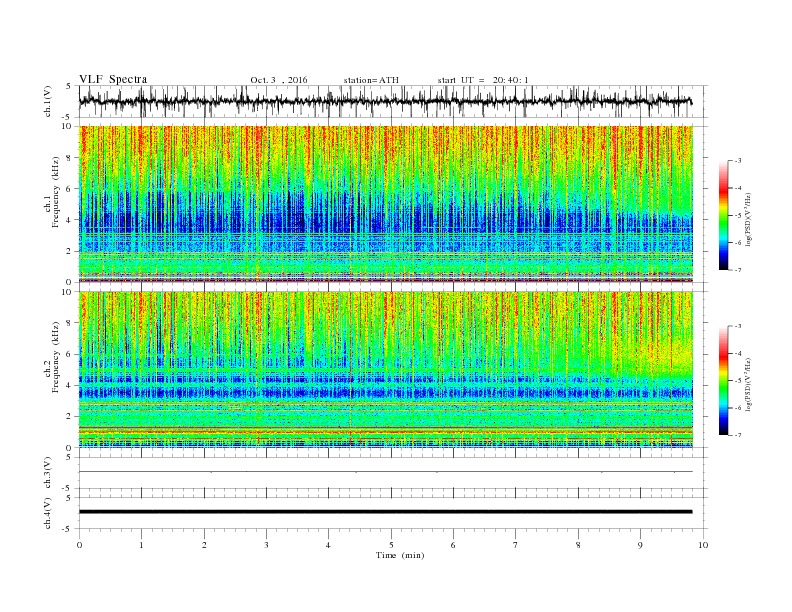Click tick label "2" on the Time axis
This screenshot has height=612, width=792.
coord(204,545)
